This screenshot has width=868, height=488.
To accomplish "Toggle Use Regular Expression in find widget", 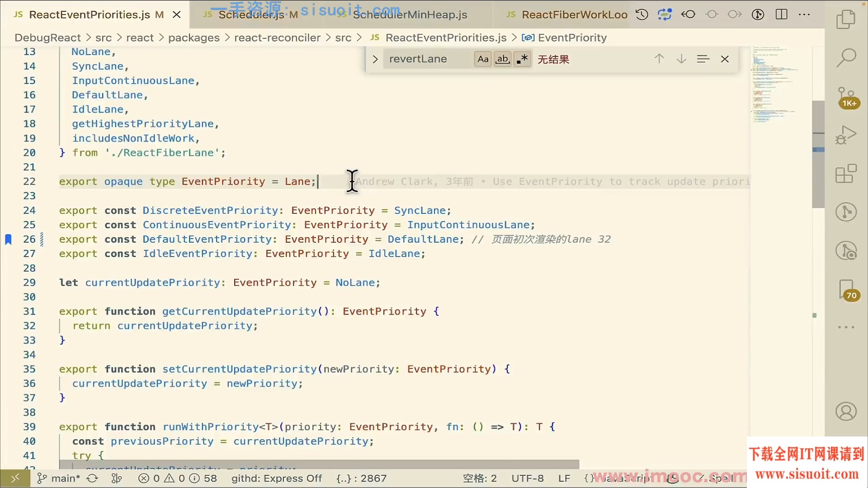I will tap(522, 59).
